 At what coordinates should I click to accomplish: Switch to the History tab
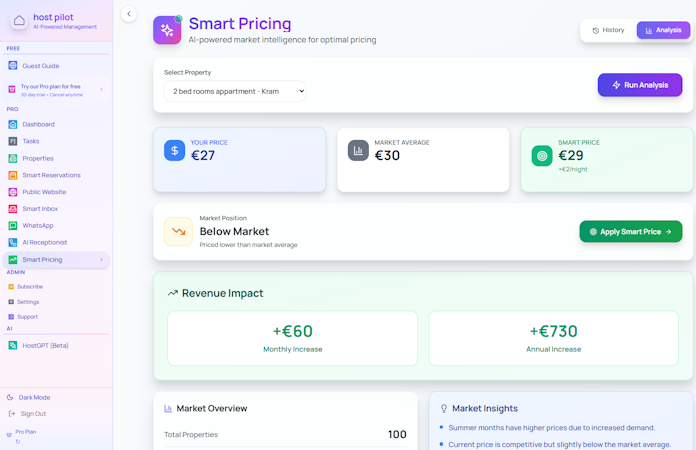tap(608, 30)
